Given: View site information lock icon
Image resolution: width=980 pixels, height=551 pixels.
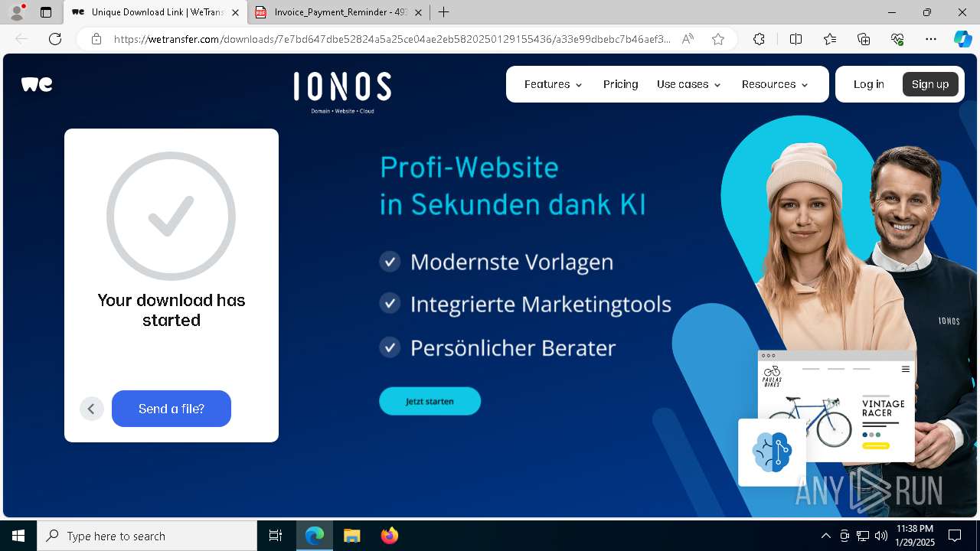Looking at the screenshot, I should click(96, 39).
